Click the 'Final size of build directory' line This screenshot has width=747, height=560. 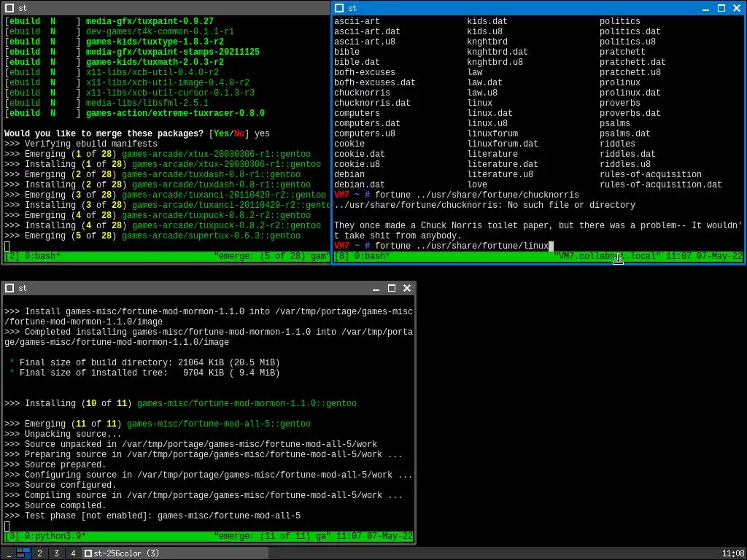145,363
